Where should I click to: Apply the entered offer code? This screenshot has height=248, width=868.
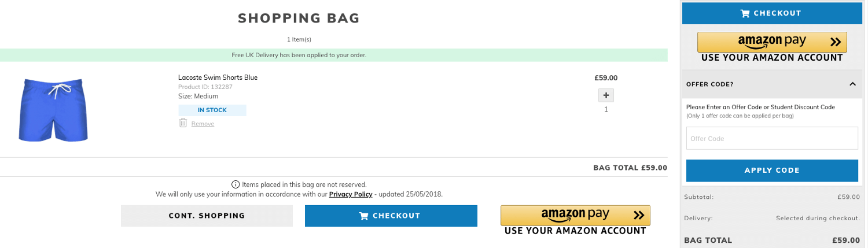[772, 171]
